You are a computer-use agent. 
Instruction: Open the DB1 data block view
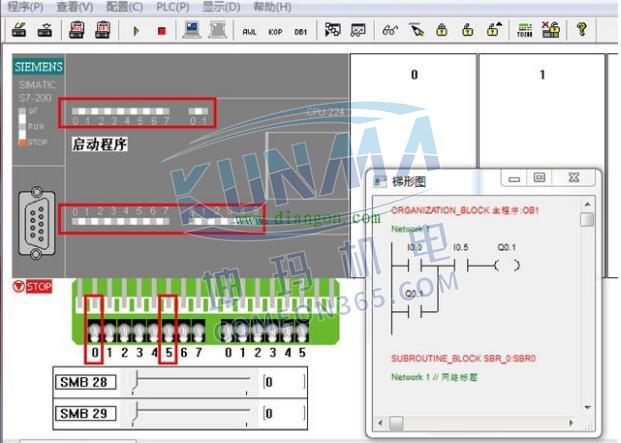click(301, 32)
